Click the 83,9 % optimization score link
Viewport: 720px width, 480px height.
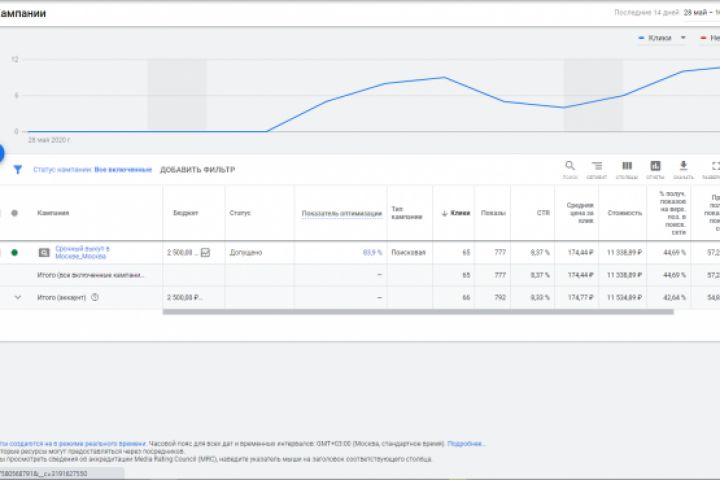pyautogui.click(x=372, y=252)
